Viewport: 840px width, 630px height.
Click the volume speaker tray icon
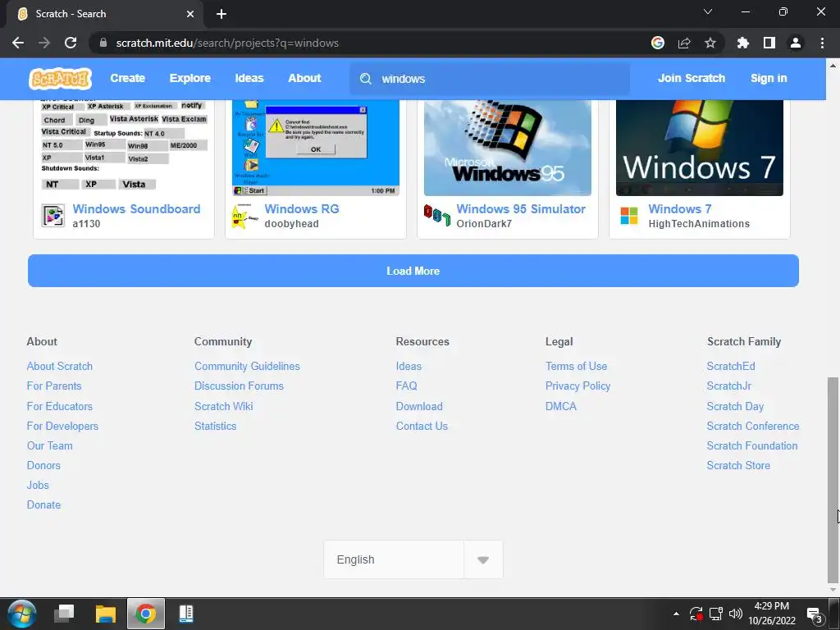[736, 614]
